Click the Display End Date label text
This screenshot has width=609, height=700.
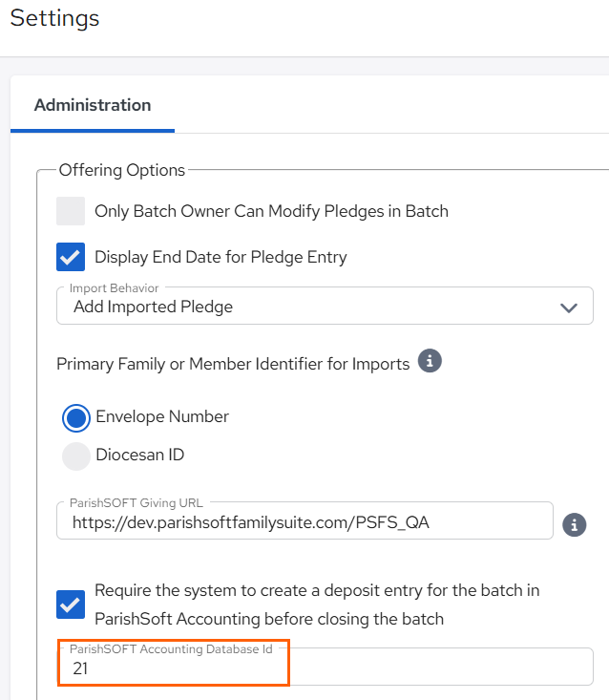pyautogui.click(x=220, y=257)
